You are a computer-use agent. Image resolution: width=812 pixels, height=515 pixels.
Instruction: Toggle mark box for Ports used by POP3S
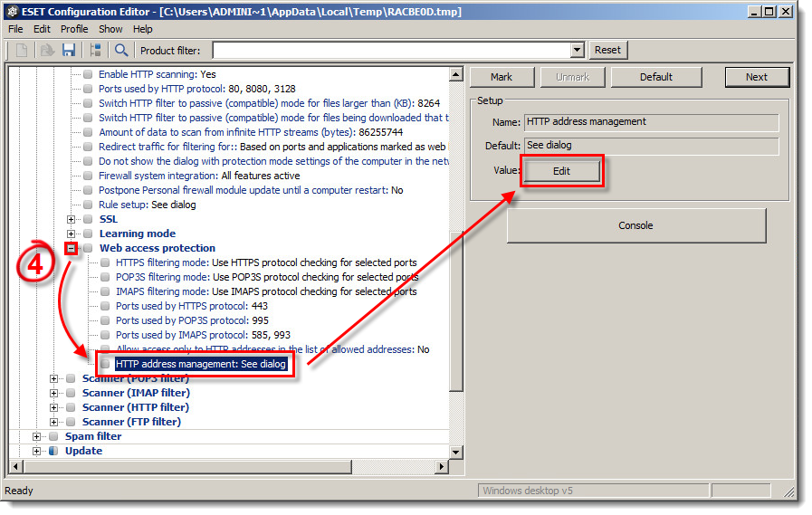click(105, 320)
